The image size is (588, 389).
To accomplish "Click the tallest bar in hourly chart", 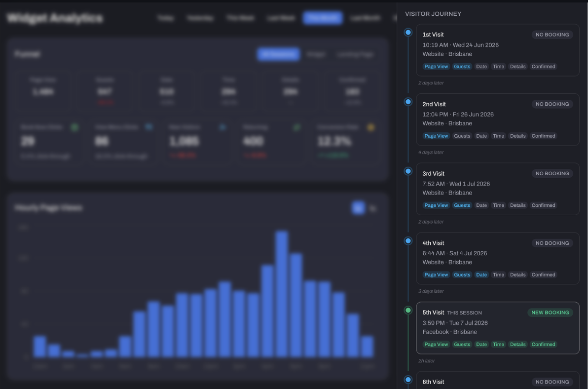I will (x=282, y=294).
